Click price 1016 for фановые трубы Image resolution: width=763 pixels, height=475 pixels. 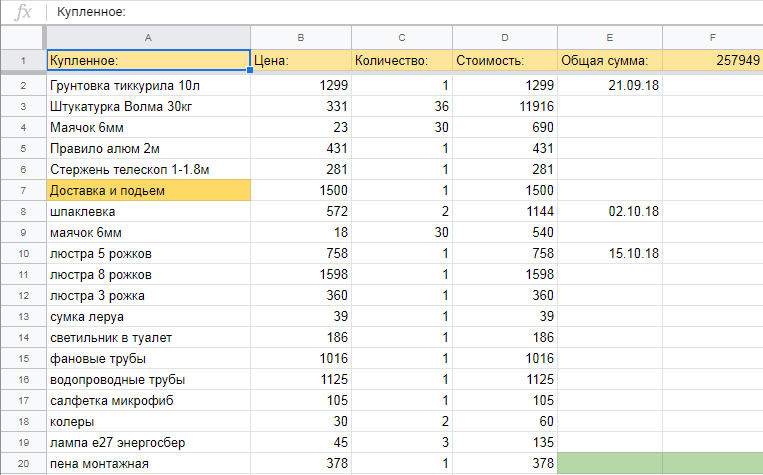tap(301, 359)
